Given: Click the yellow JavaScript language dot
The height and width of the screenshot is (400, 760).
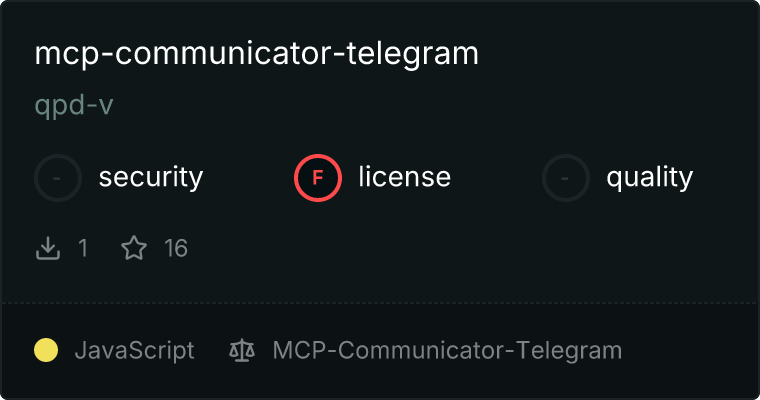Looking at the screenshot, I should (x=46, y=350).
